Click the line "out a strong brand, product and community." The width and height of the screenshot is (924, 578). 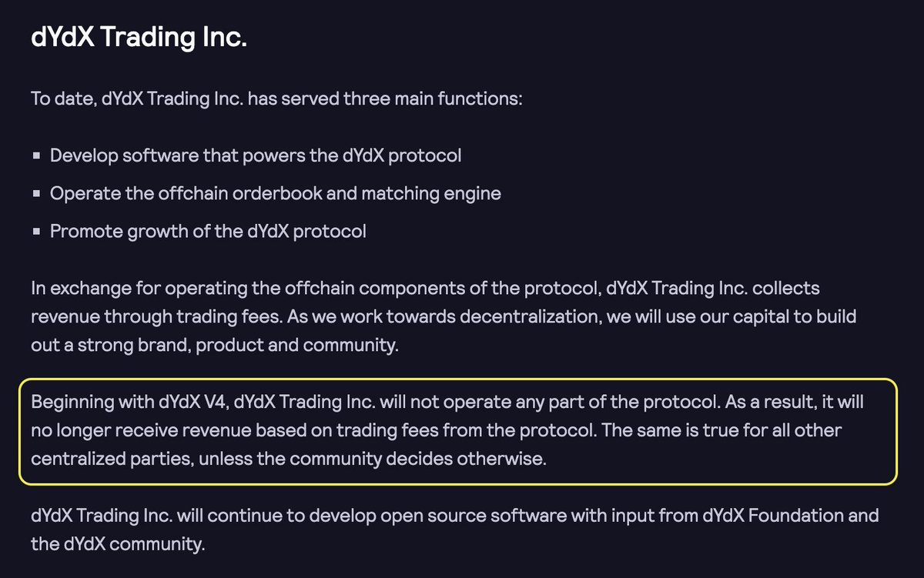pyautogui.click(x=215, y=345)
